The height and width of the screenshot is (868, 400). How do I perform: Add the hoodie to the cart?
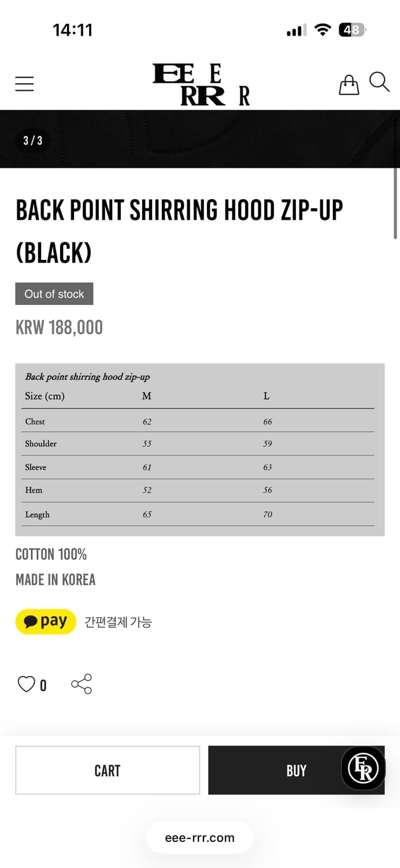pyautogui.click(x=107, y=770)
